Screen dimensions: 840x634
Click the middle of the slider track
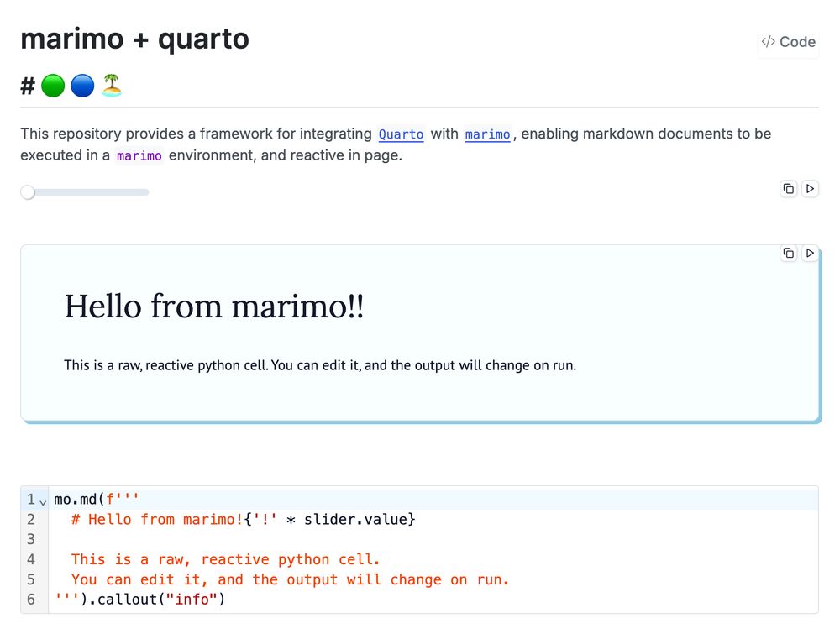[x=85, y=192]
